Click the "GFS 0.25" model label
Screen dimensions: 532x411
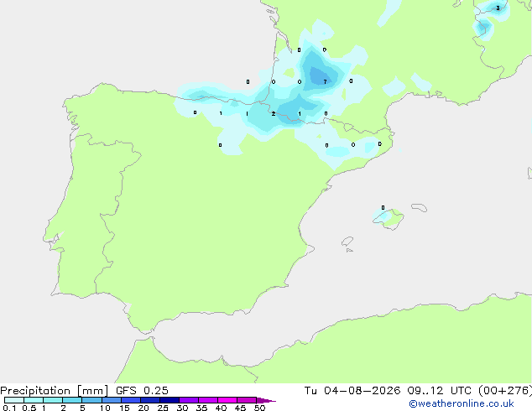(142, 391)
